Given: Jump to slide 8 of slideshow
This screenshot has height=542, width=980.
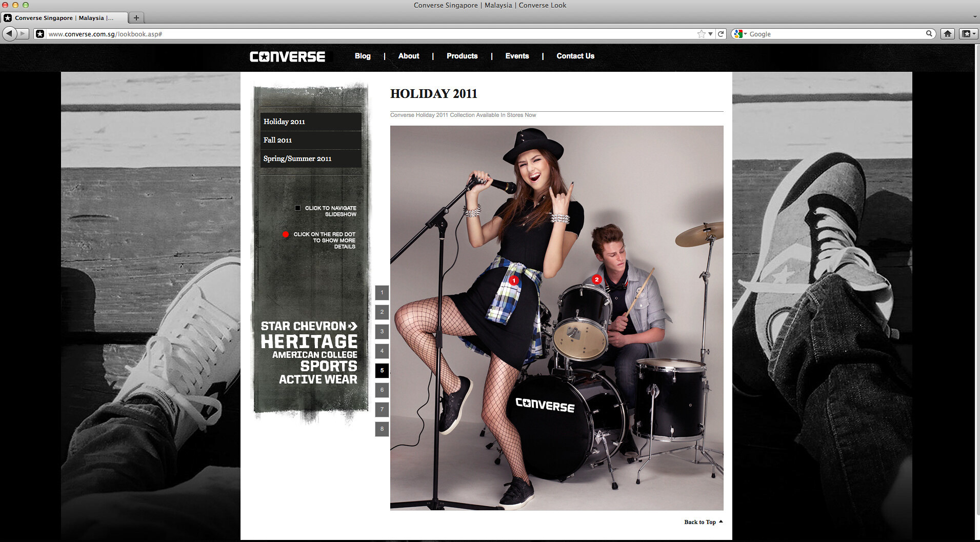Looking at the screenshot, I should click(x=382, y=429).
